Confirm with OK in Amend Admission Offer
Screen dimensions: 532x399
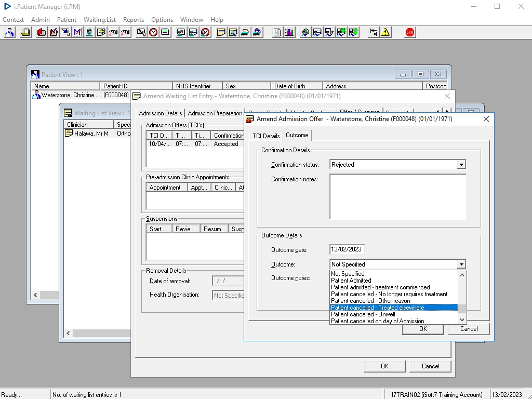pos(423,329)
